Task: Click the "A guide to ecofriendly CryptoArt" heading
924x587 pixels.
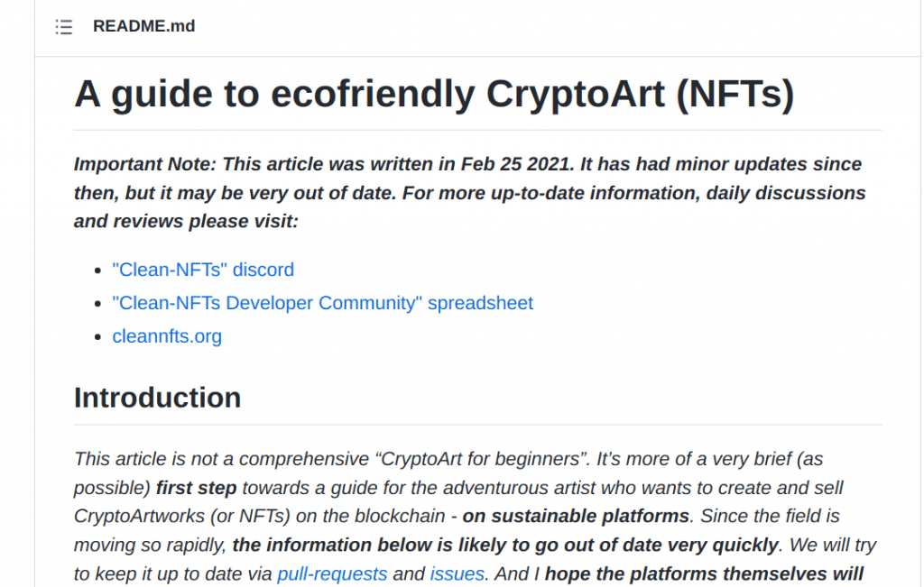Action: coord(434,94)
